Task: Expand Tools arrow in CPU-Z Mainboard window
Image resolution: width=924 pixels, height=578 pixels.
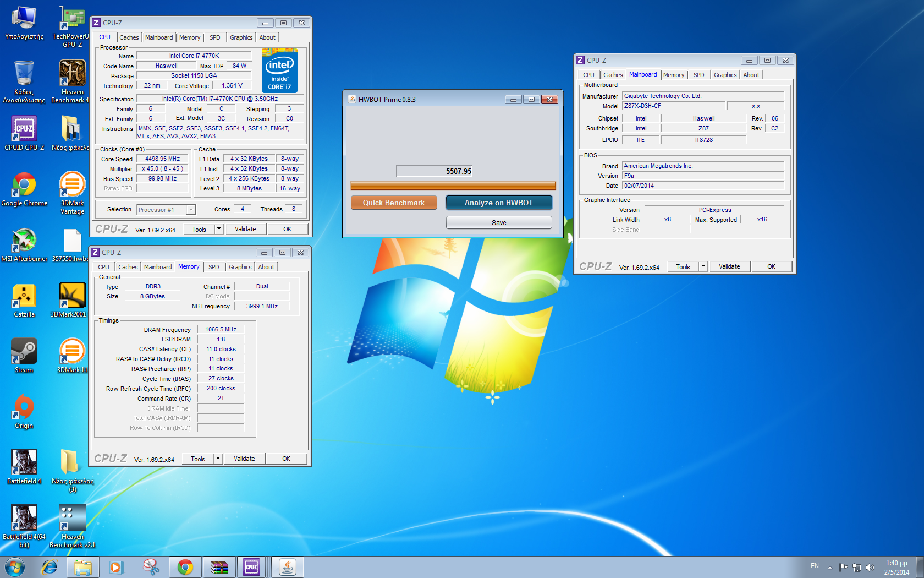Action: [x=703, y=266]
